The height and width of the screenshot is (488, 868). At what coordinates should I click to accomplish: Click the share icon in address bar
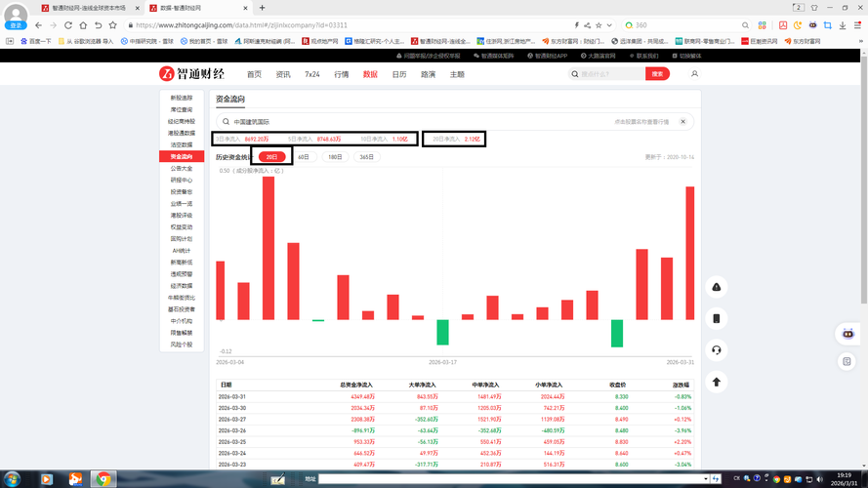tap(588, 25)
